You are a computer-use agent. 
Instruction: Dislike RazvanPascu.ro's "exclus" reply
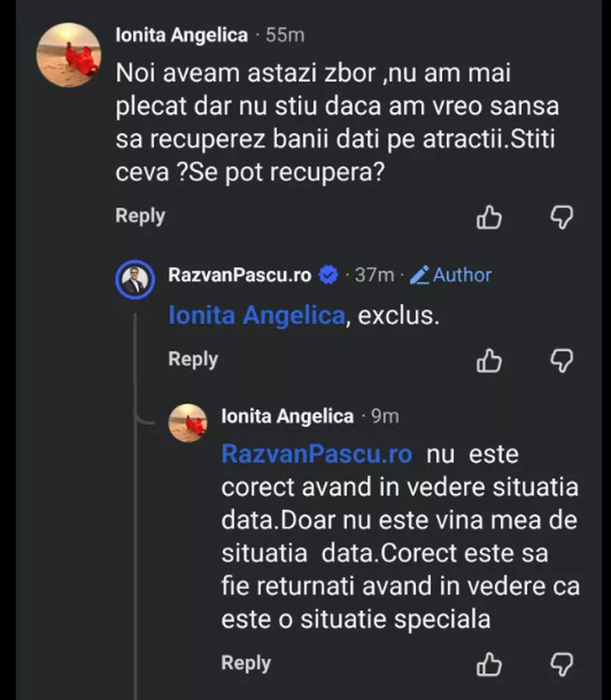(561, 360)
